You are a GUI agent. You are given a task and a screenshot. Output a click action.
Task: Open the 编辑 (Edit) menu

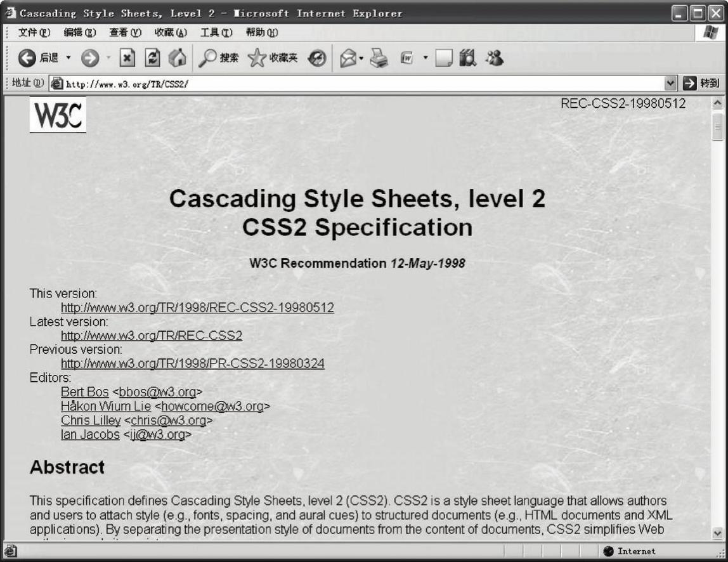point(79,32)
